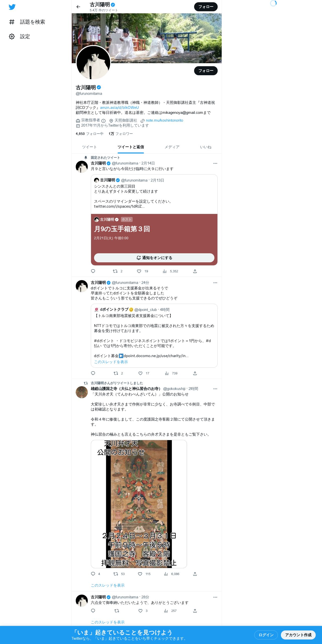Retweet the dポイント donation tweet

click(116, 373)
